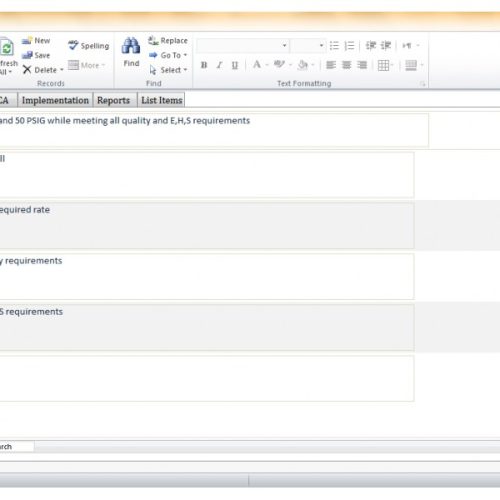Increase the list indent level
This screenshot has width=500, height=500.
tap(386, 45)
